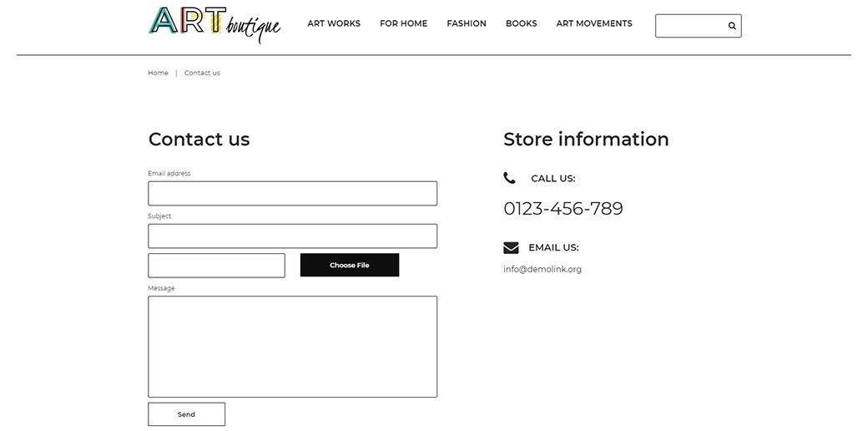Screen dimensions: 868x431
Task: Click the info@demolink.org email address
Action: tap(542, 269)
